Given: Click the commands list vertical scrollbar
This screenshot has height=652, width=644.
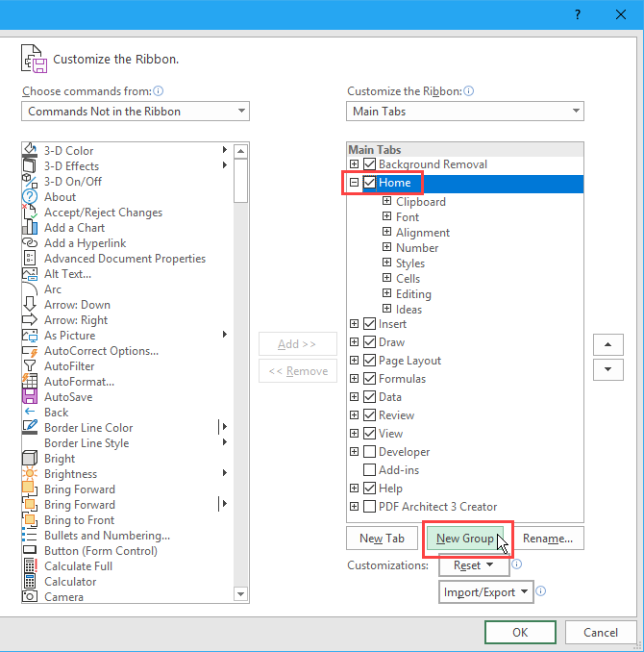Looking at the screenshot, I should pyautogui.click(x=241, y=385).
